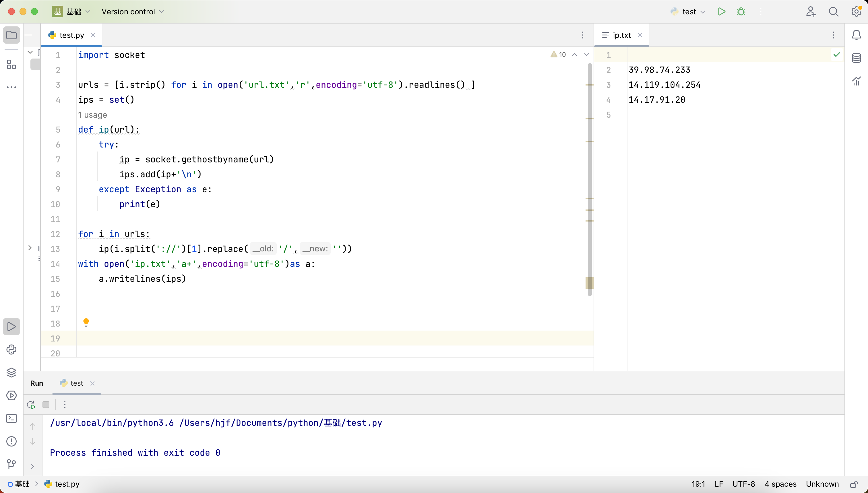Viewport: 868px width, 493px height.
Task: Click the IP 39.98.74.233 in ip.txt
Action: click(x=659, y=70)
